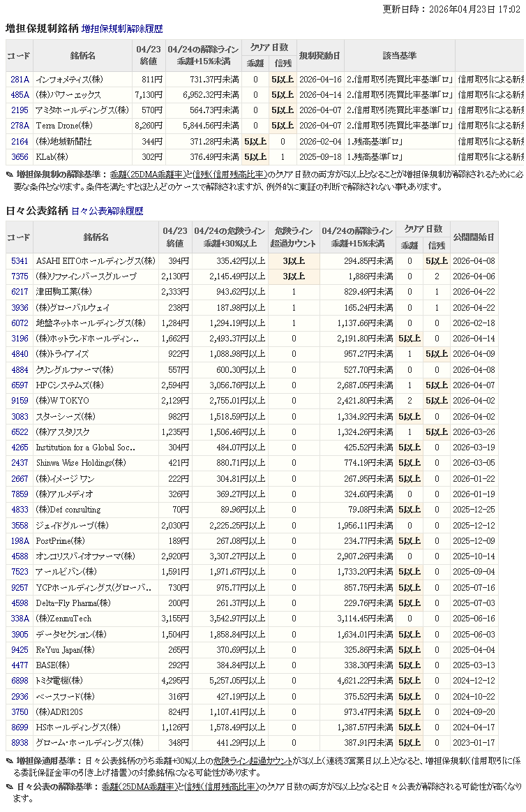Open the 増担保規制解除履歴 link
The height and width of the screenshot is (812, 526).
pos(122,29)
